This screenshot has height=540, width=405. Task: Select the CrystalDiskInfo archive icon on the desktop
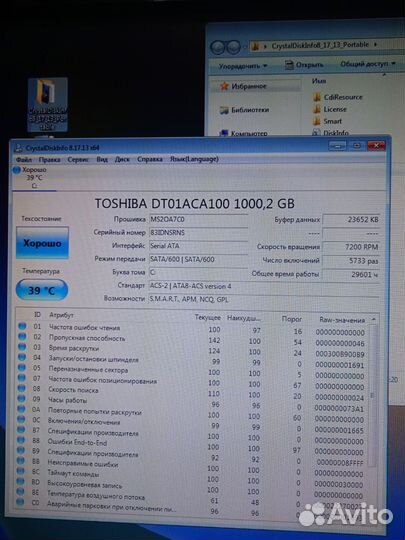tap(48, 104)
